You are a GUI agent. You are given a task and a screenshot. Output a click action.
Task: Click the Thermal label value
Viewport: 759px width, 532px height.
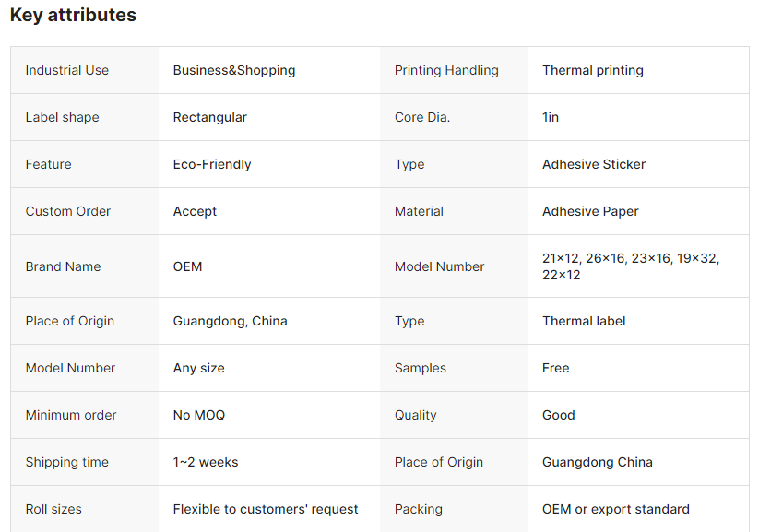[x=584, y=321]
